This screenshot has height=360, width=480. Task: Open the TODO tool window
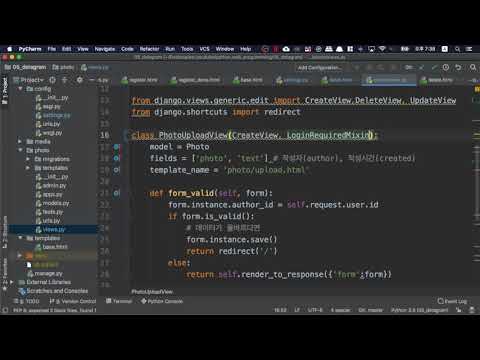(26, 301)
